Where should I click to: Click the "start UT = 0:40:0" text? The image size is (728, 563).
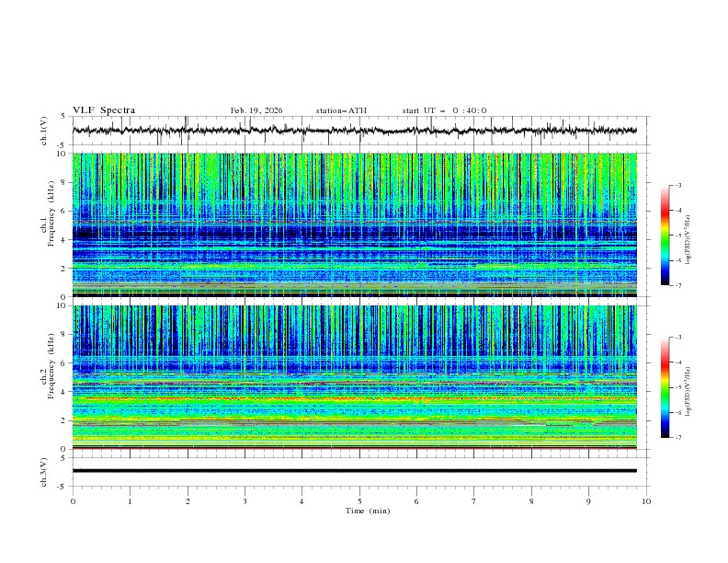tap(444, 110)
